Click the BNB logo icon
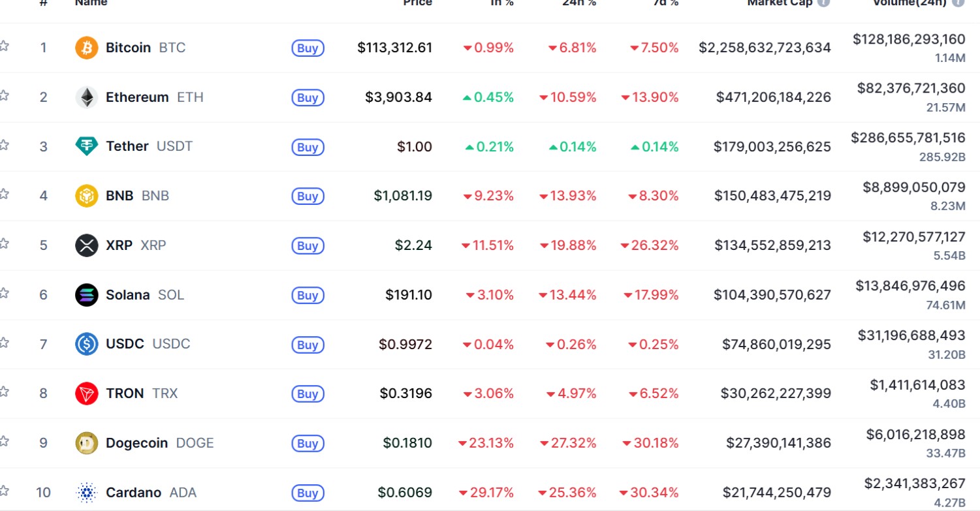This screenshot has width=980, height=511. click(x=87, y=196)
